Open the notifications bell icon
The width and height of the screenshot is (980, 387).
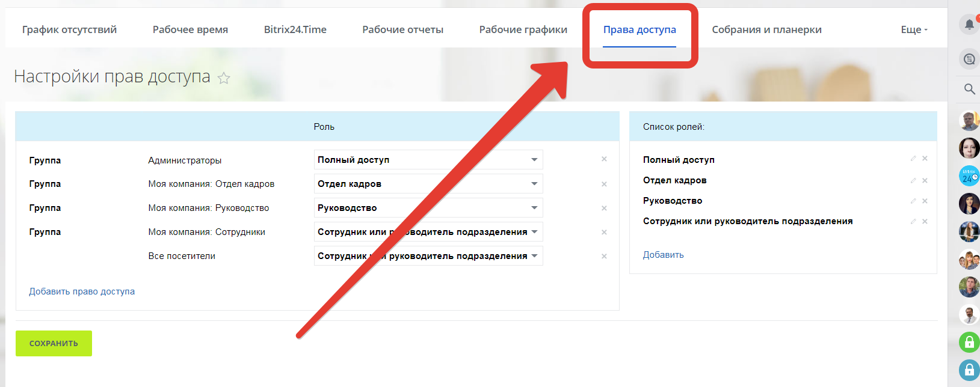click(969, 25)
